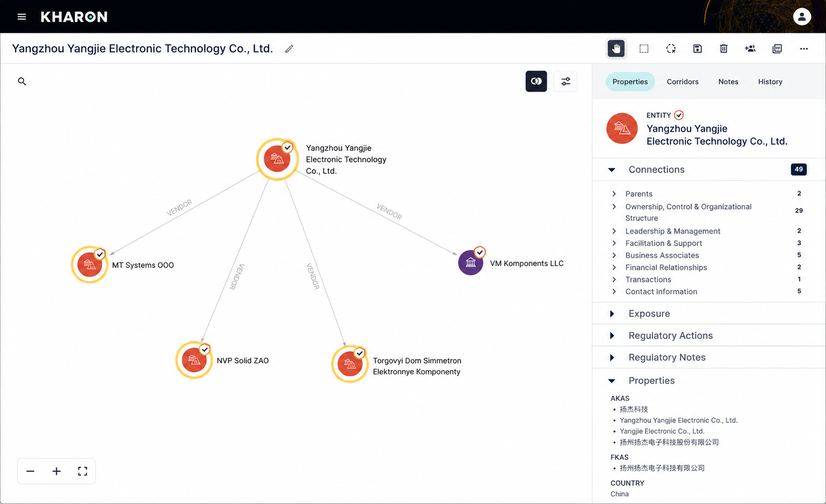This screenshot has height=504, width=826.
Task: Click the 'NVP Solid ZAO' node label
Action: [x=242, y=361]
